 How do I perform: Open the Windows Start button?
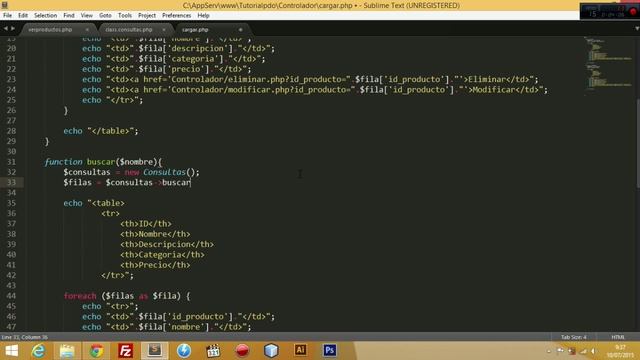11,351
